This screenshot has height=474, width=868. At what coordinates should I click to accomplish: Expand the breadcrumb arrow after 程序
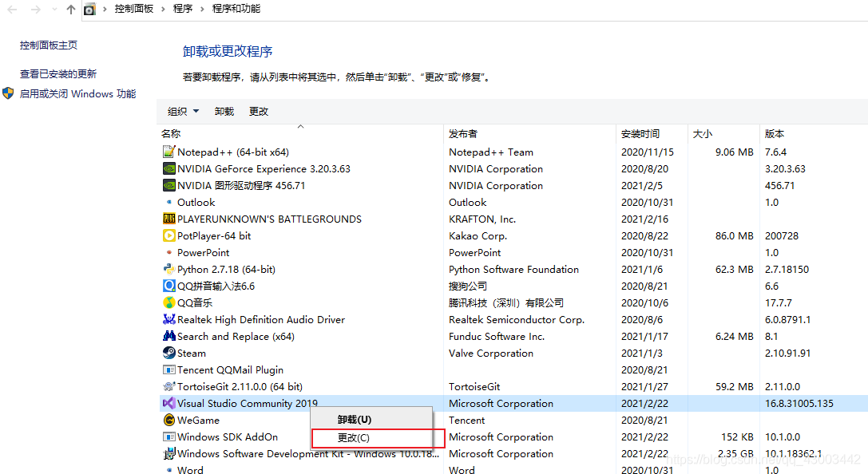coord(202,9)
